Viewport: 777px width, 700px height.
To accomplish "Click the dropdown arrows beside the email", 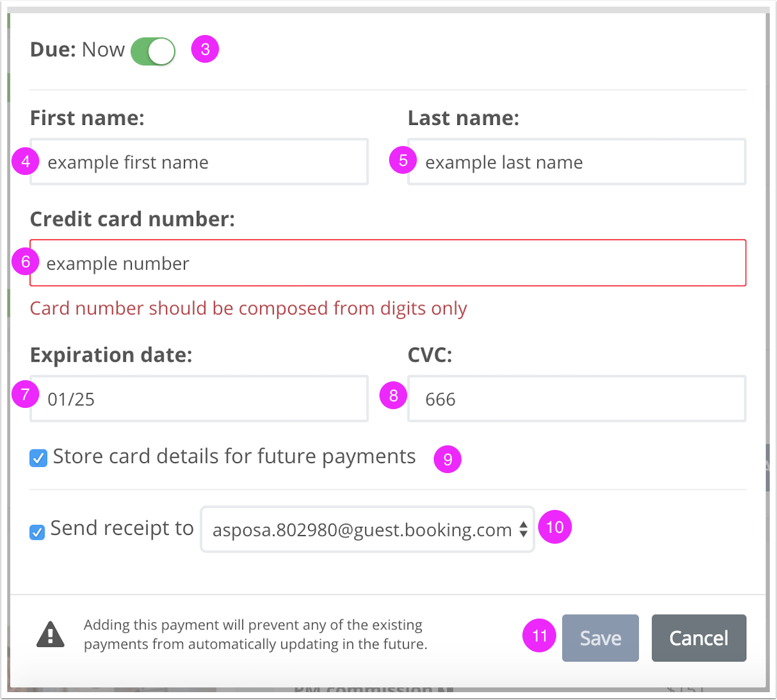I will (524, 530).
